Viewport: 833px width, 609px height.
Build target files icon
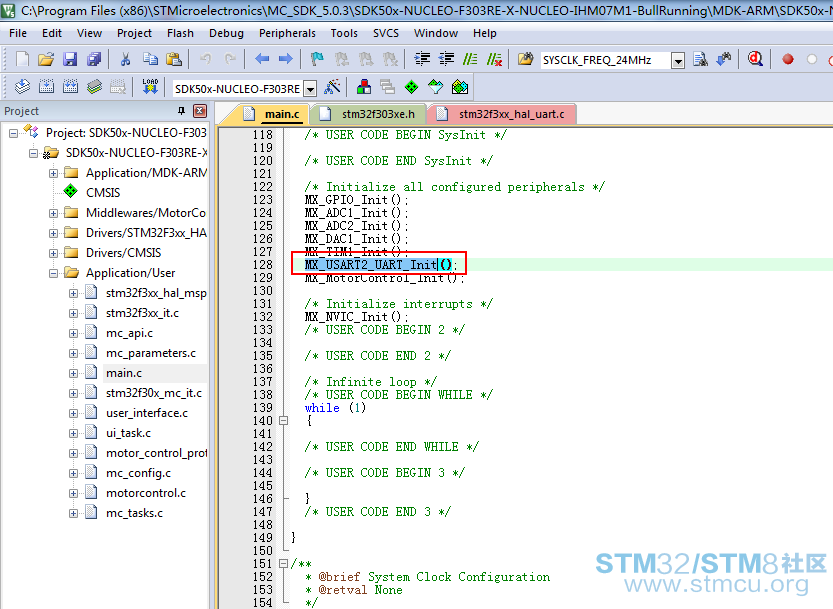click(x=46, y=87)
